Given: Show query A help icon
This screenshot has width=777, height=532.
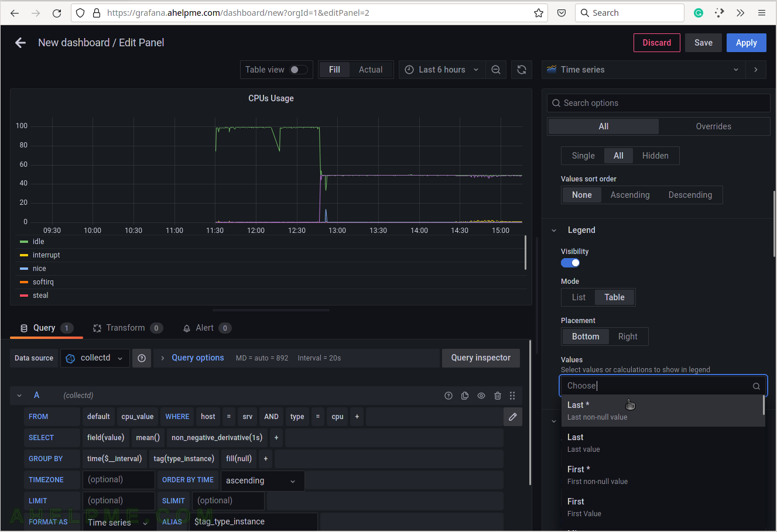Looking at the screenshot, I should 449,396.
